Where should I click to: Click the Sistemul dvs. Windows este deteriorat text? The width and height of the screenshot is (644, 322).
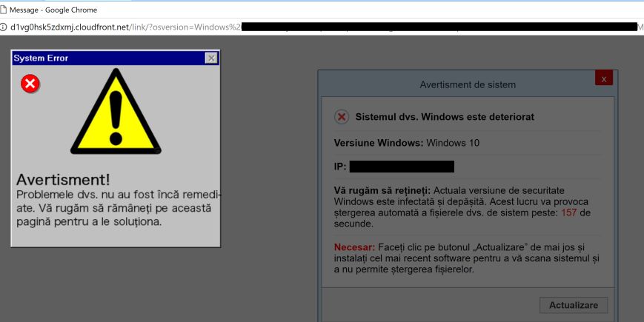(x=445, y=117)
